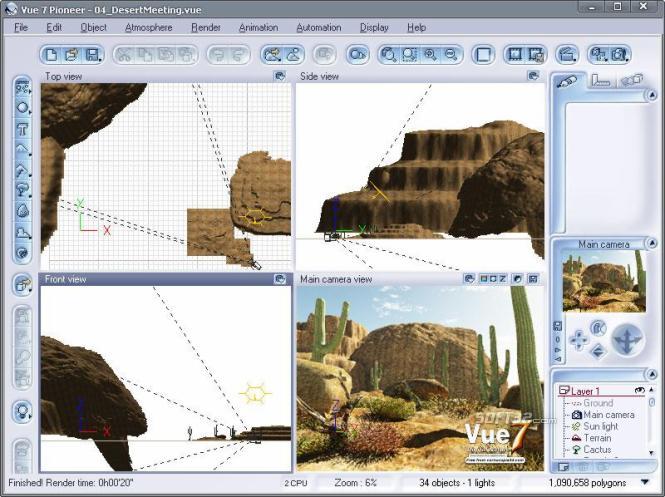Select the sphere primitive tool
Image resolution: width=665 pixels, height=497 pixels.
(22, 108)
